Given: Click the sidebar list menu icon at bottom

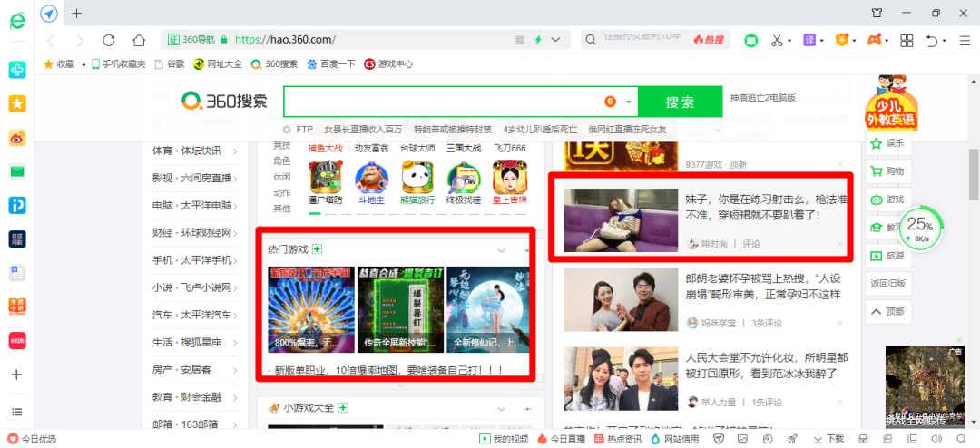Looking at the screenshot, I should coord(17,412).
